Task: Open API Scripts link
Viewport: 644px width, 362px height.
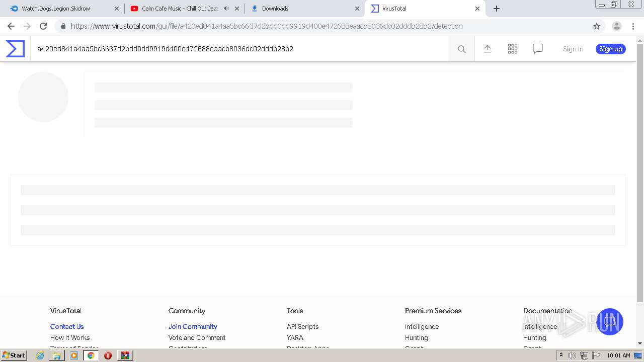Action: coord(302,326)
